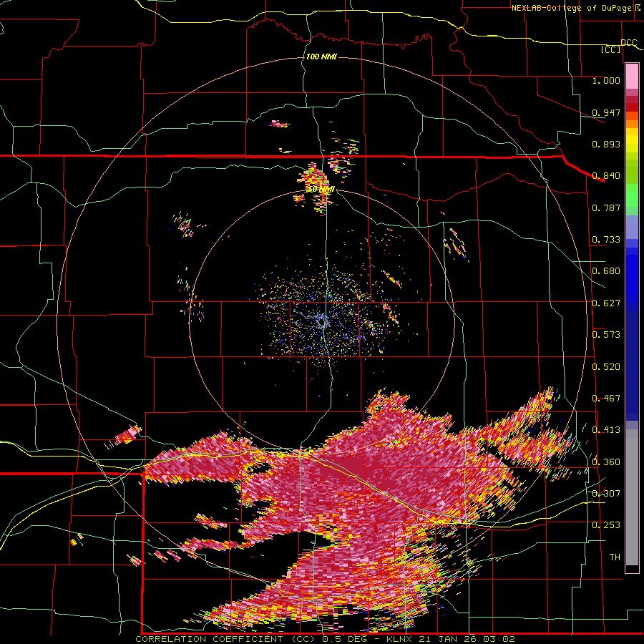This screenshot has height=644, width=644.
Task: Click the [CC] product label above the scale
Action: coord(611,49)
